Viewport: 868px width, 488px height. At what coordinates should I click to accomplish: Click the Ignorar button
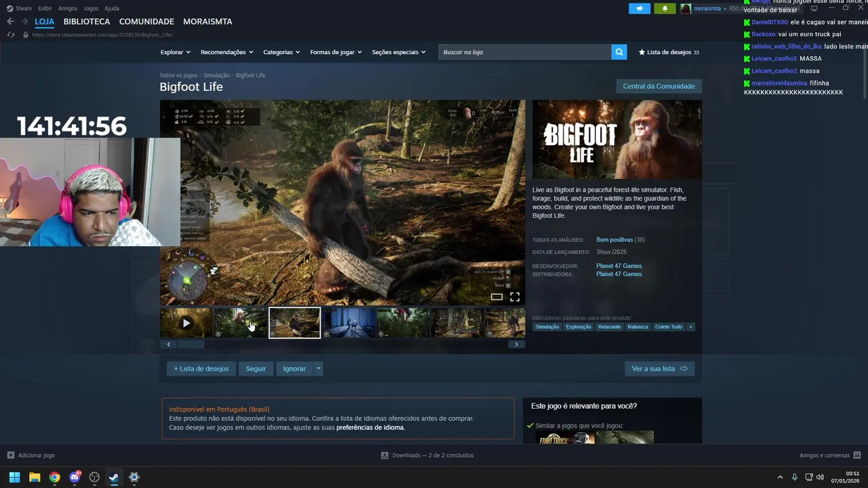294,369
